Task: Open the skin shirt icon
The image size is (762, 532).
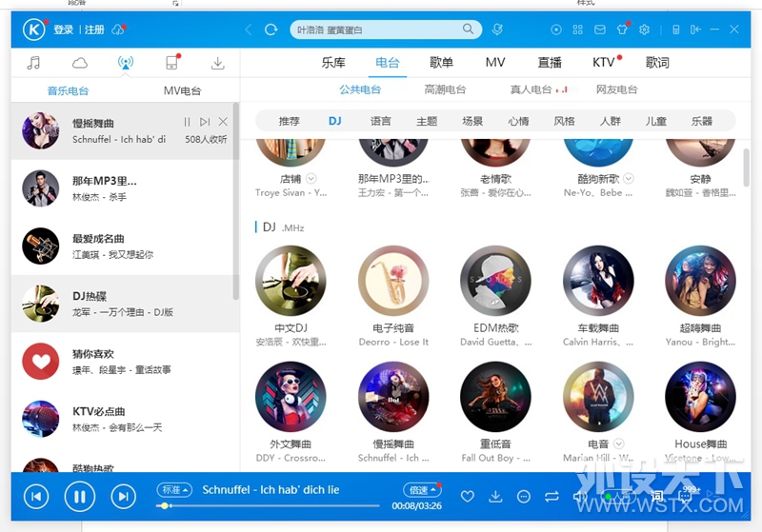Action: tap(622, 30)
